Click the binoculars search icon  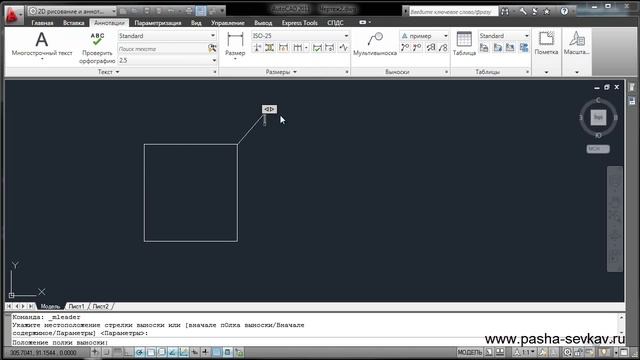(x=505, y=12)
